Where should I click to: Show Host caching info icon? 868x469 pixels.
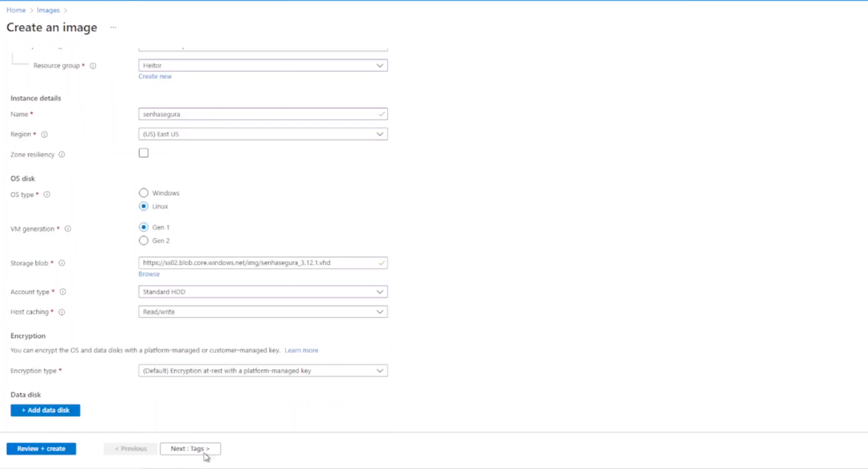(62, 312)
